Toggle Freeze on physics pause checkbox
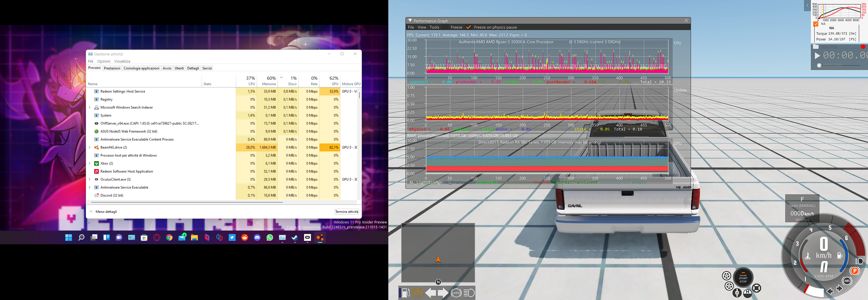This screenshot has height=300, width=868. [468, 27]
